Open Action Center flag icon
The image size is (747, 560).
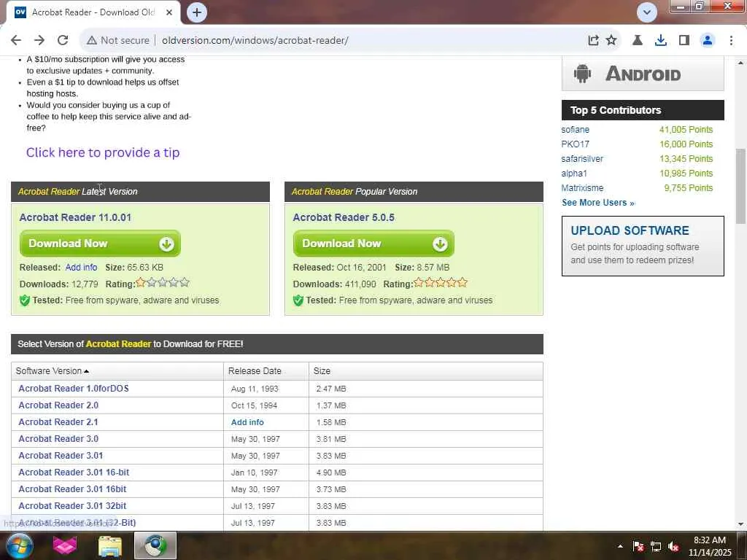[638, 546]
